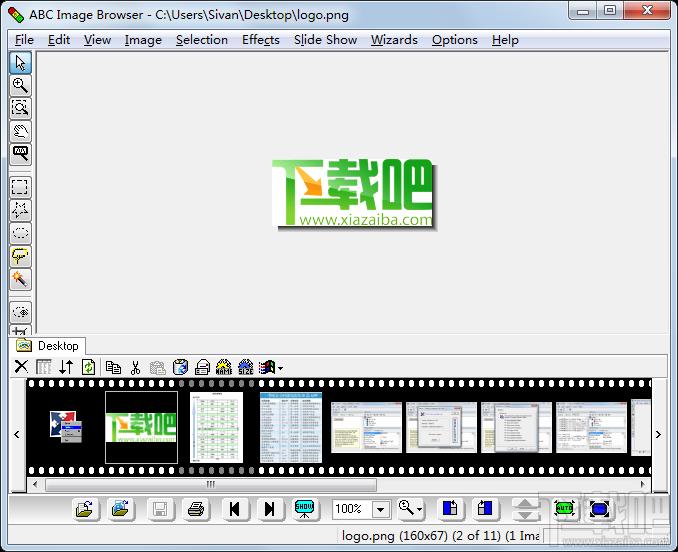
Task: Select the red-eye removal tool
Action: (20, 312)
